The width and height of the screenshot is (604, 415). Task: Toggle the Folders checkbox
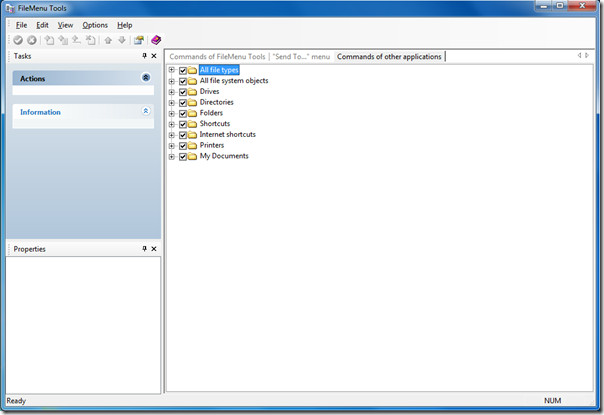tap(183, 114)
